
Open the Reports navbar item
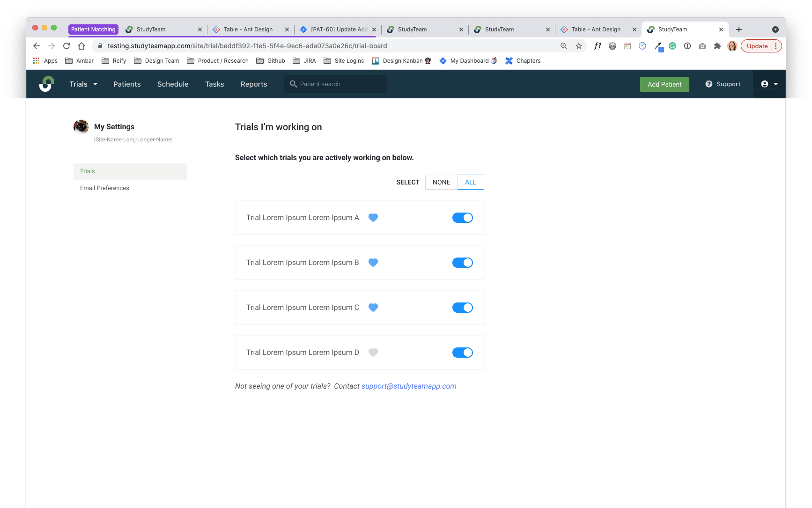click(x=254, y=84)
